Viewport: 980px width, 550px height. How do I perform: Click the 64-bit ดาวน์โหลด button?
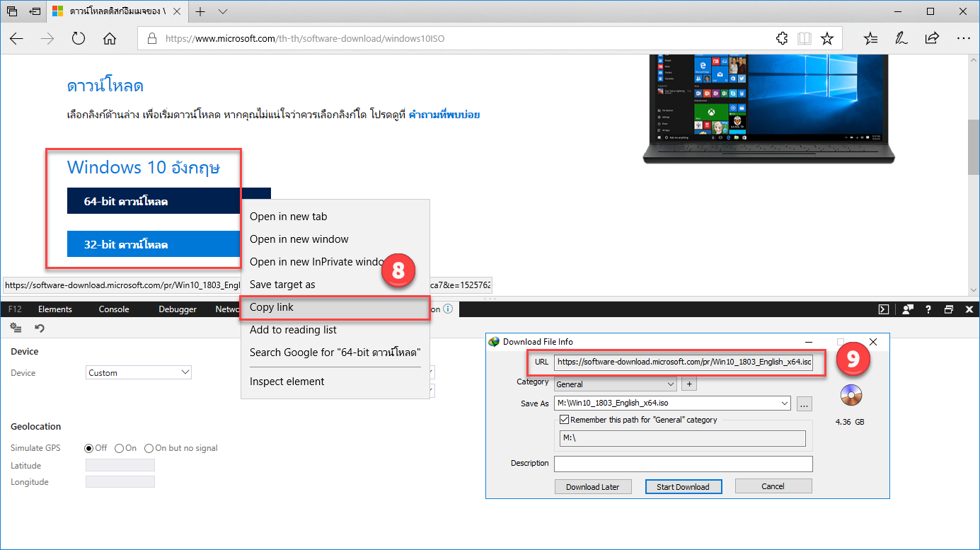[x=168, y=201]
